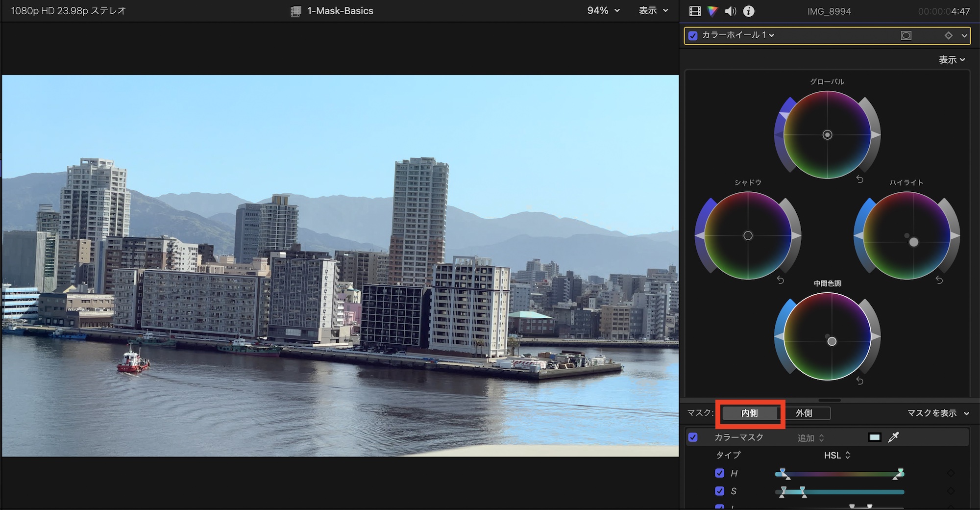Switch to the 外側 mask tab
Image resolution: width=980 pixels, height=510 pixels.
pyautogui.click(x=804, y=413)
